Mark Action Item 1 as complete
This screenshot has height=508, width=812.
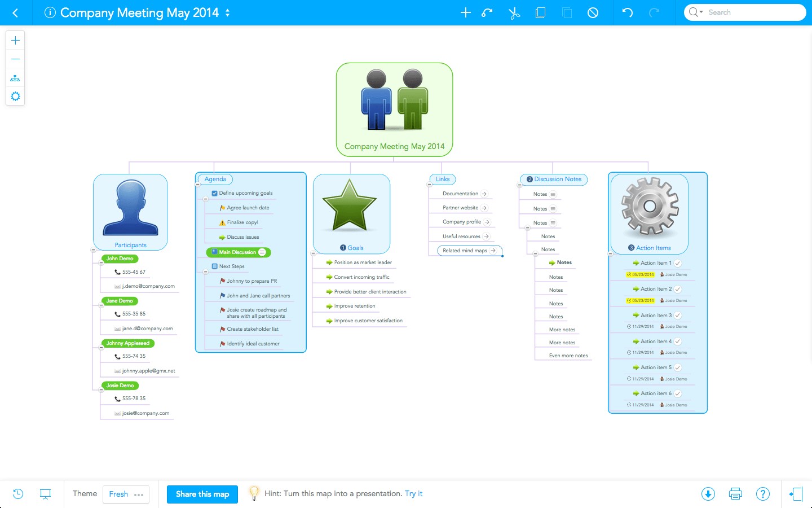[x=678, y=263]
